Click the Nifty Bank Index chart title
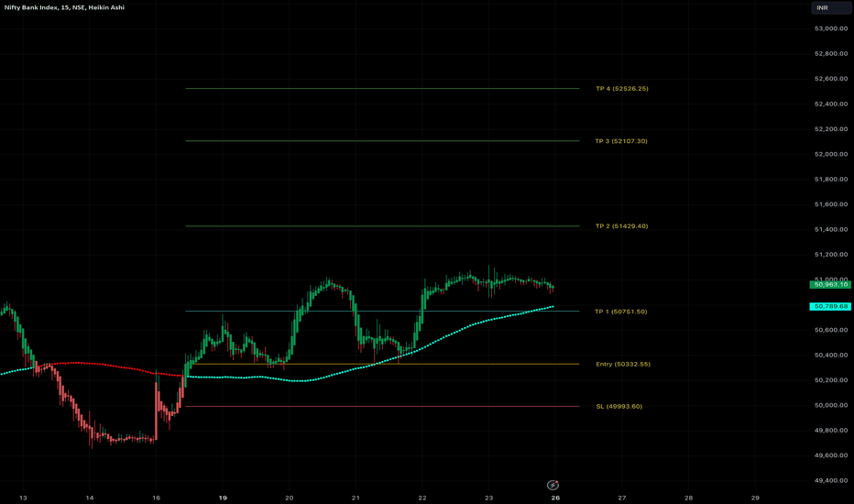This screenshot has width=854, height=504. pos(64,7)
